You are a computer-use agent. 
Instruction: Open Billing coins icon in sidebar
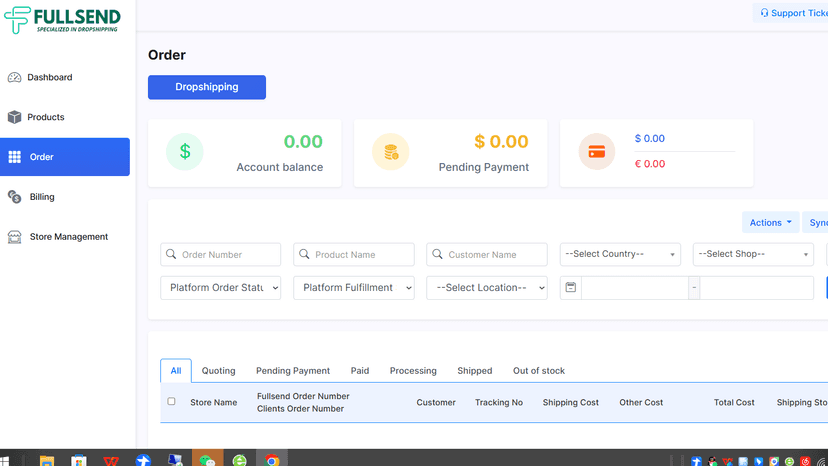14,197
